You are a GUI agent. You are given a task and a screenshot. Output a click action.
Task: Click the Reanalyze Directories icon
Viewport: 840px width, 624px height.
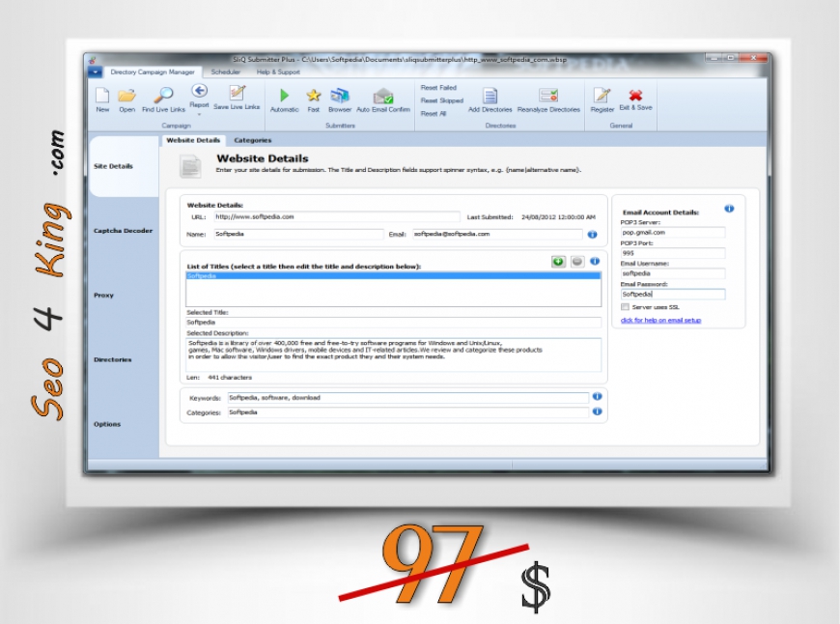(x=548, y=96)
